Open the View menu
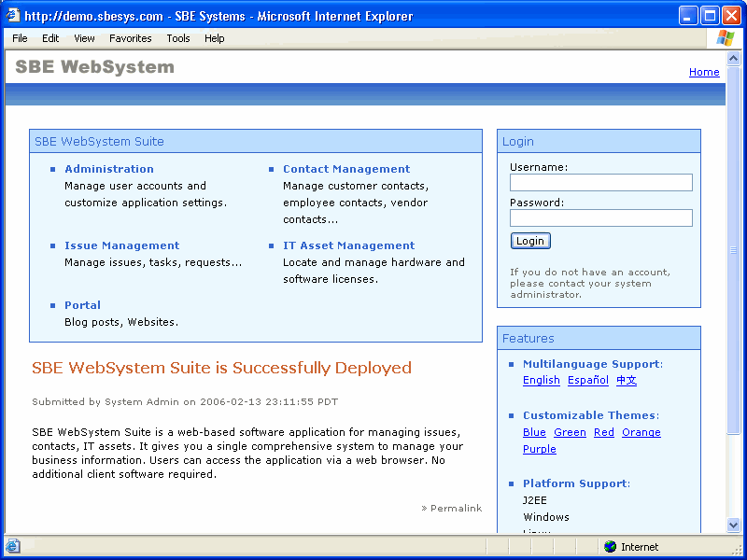This screenshot has width=747, height=560. pos(84,38)
